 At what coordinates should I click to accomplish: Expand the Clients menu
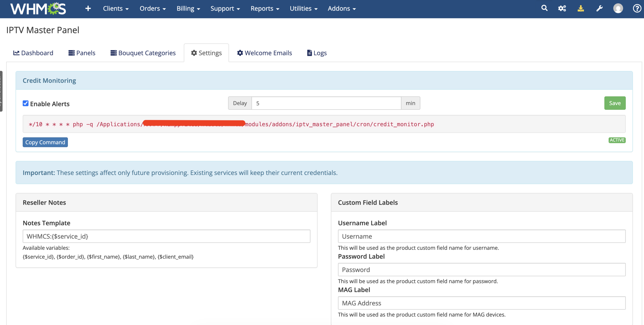116,9
